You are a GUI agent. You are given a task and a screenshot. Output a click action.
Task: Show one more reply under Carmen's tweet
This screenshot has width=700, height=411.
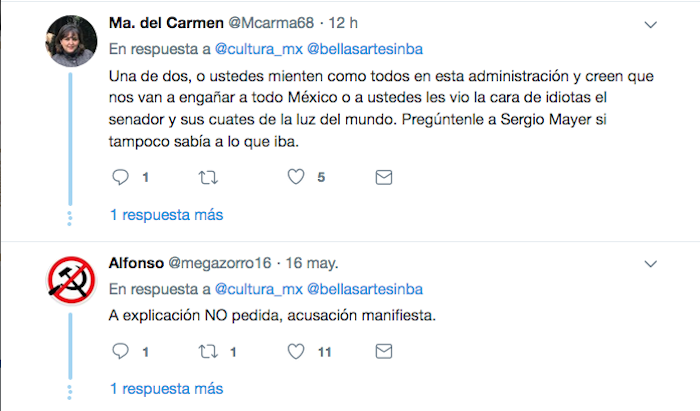click(x=166, y=215)
